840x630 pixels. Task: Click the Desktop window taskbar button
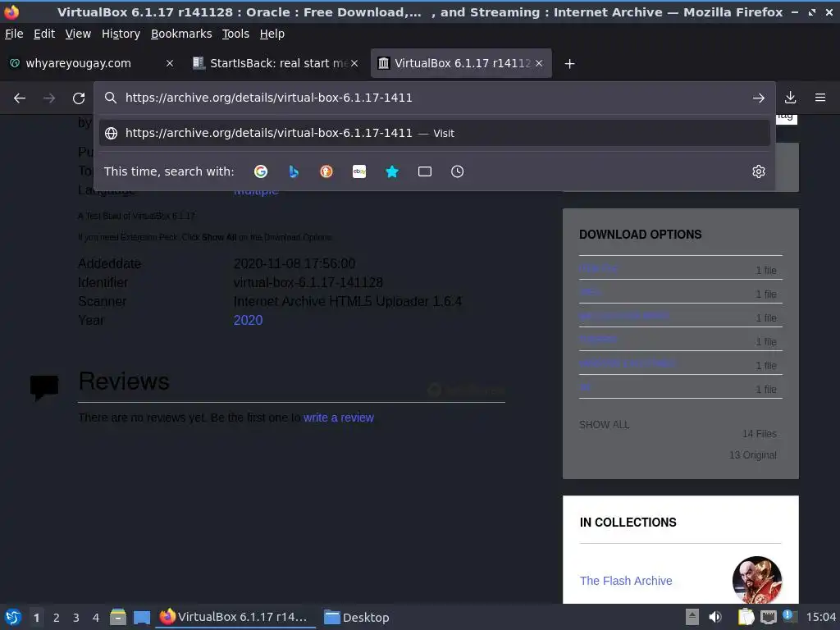(357, 617)
